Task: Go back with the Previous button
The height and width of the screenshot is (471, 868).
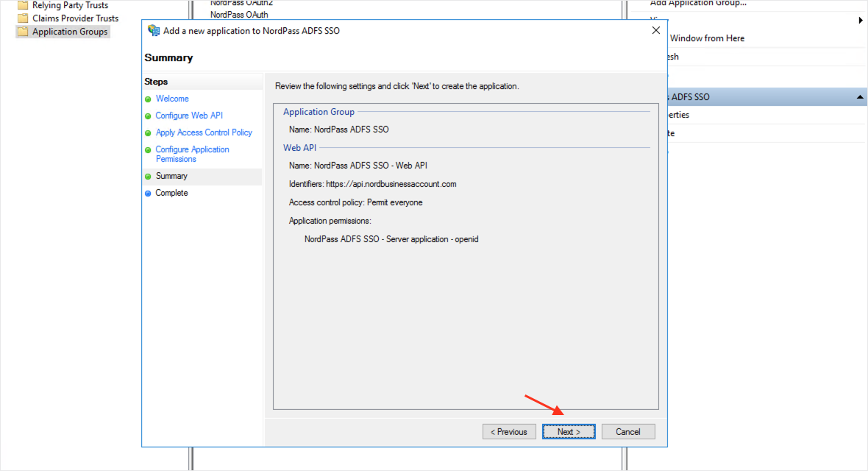Action: pos(509,432)
